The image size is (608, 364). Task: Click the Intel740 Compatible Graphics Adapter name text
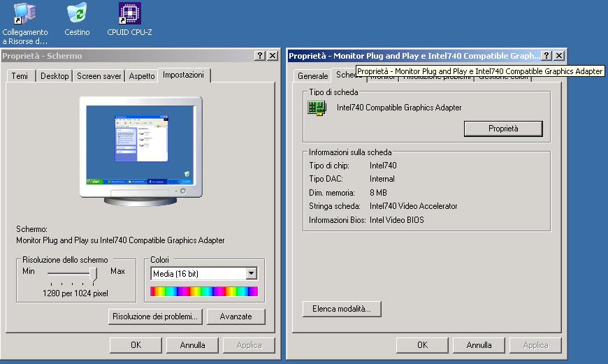click(x=399, y=108)
